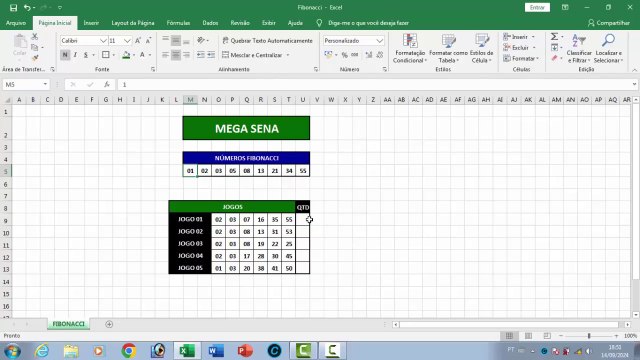Cut the selection using the scissors icon
This screenshot has width=640, height=360.
point(35,37)
